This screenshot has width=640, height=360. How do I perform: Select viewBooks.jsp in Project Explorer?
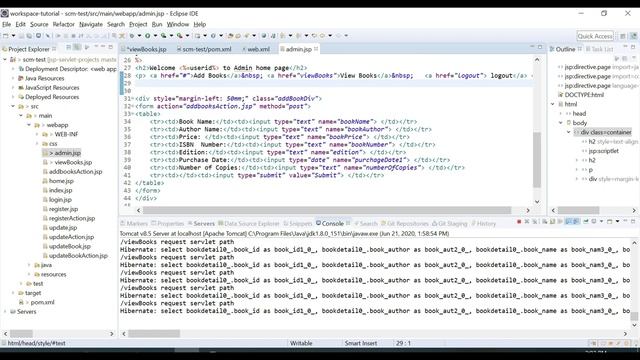point(73,162)
